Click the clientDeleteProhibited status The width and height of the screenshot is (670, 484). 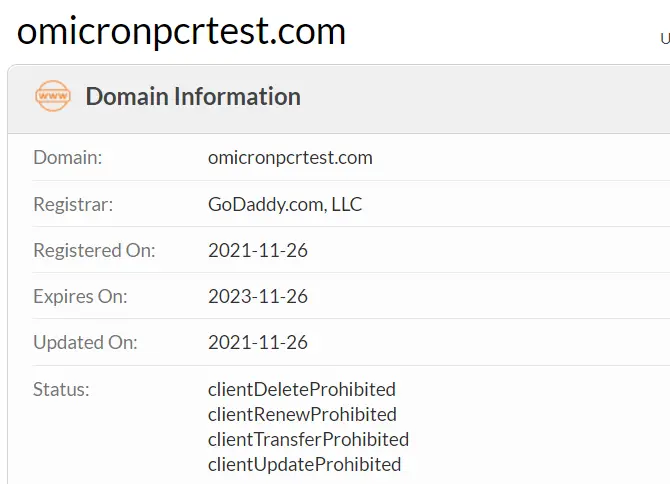[302, 390]
